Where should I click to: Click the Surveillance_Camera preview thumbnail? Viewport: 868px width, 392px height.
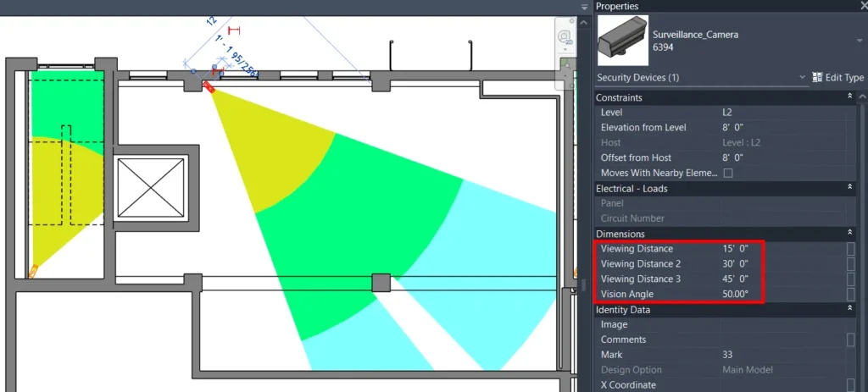(x=621, y=40)
